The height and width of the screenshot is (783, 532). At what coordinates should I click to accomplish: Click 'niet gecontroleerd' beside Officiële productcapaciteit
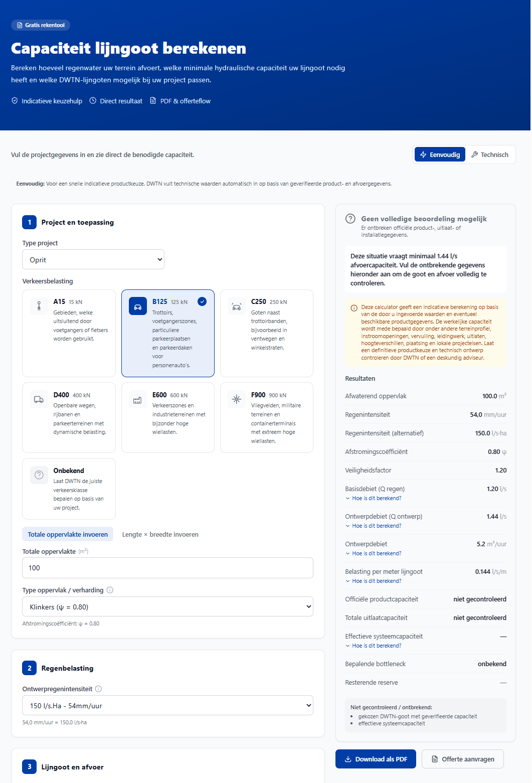coord(480,599)
